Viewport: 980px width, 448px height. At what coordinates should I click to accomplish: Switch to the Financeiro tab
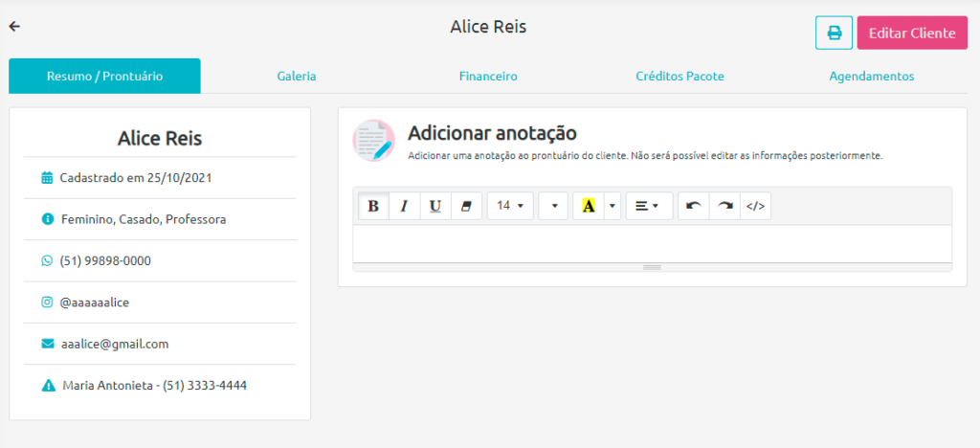(488, 77)
